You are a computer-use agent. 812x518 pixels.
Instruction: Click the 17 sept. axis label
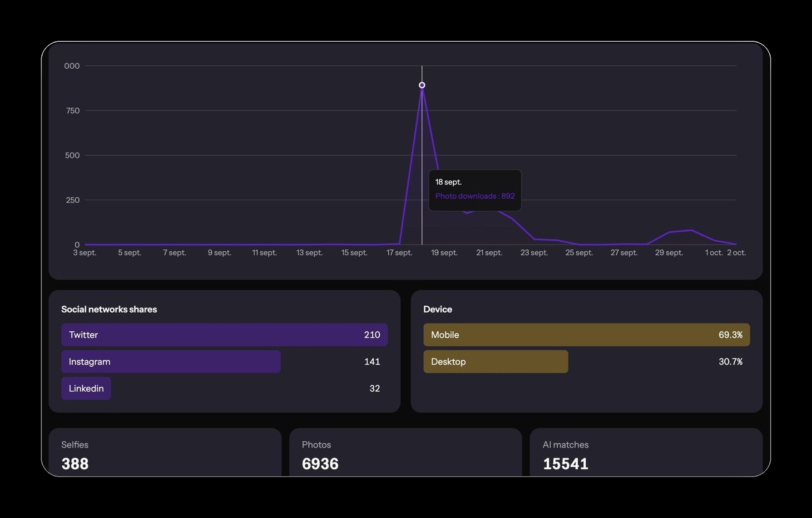coord(399,253)
